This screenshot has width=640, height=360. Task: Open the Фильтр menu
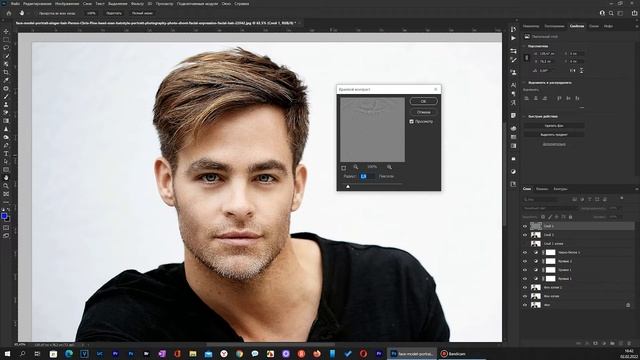tap(137, 4)
